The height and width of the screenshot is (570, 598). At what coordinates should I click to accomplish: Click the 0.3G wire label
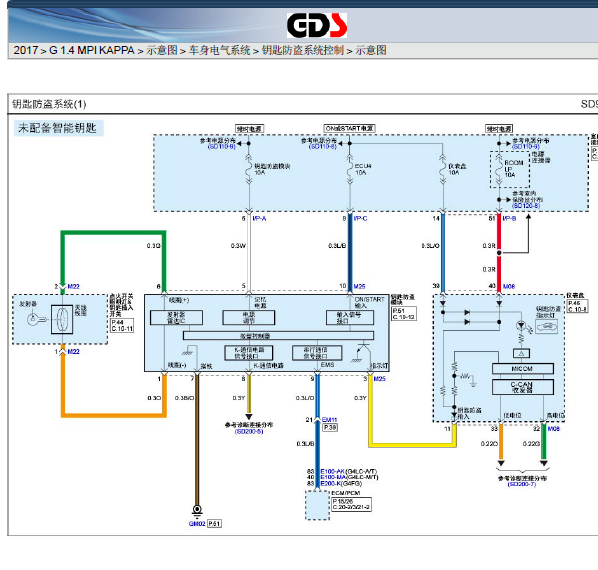click(x=153, y=246)
